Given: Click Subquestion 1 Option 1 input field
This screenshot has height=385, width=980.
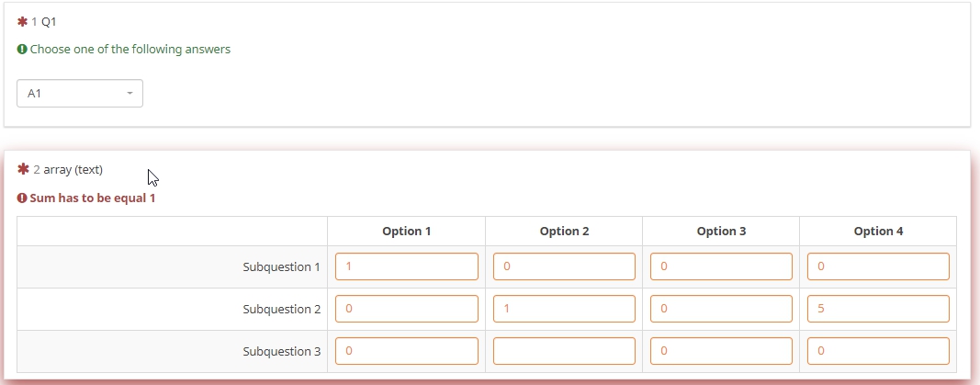Looking at the screenshot, I should [x=407, y=266].
